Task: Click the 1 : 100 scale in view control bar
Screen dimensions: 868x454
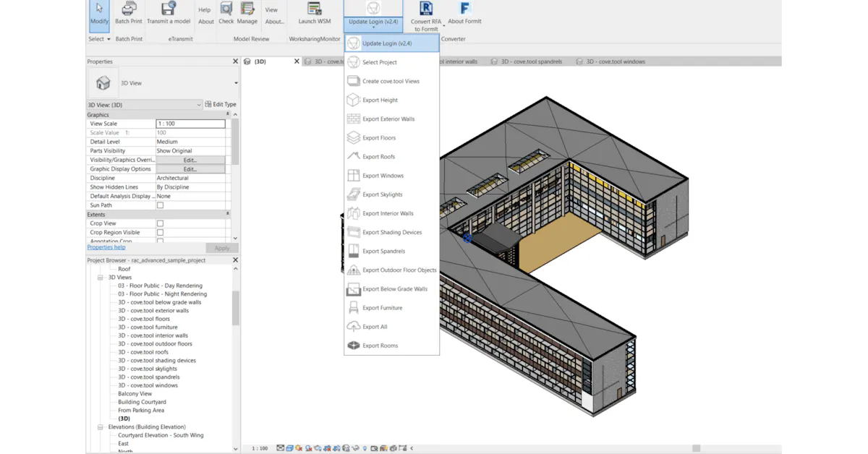Action: 260,448
